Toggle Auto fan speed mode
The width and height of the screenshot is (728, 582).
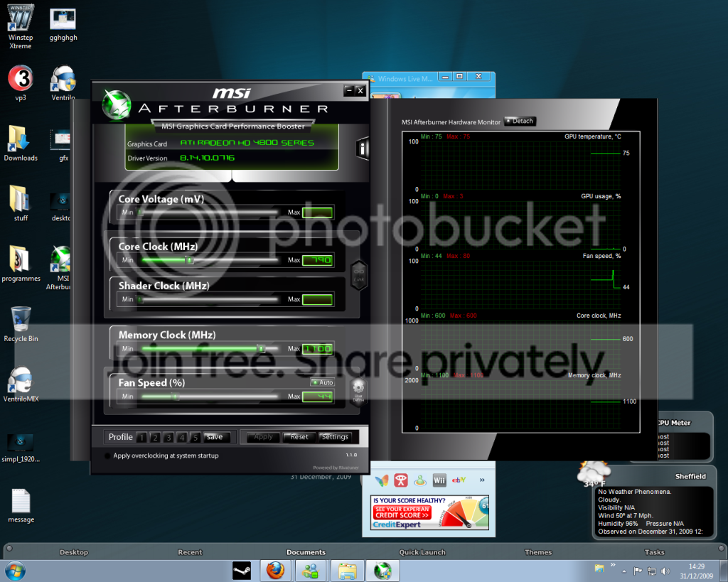point(322,382)
